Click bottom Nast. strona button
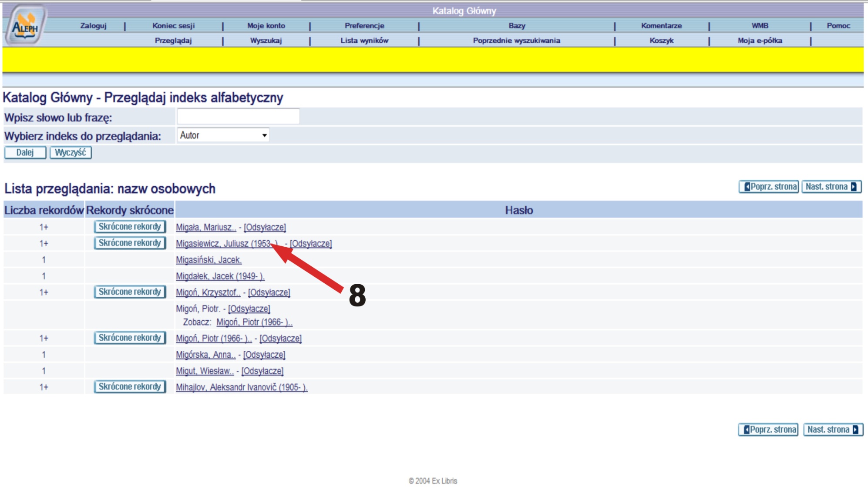Screen dimensions: 868x500 click(833, 430)
